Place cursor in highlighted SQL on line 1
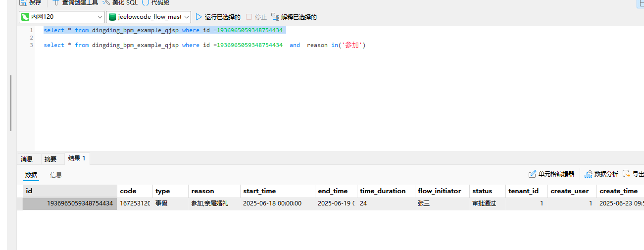This screenshot has height=250, width=644. 165,30
